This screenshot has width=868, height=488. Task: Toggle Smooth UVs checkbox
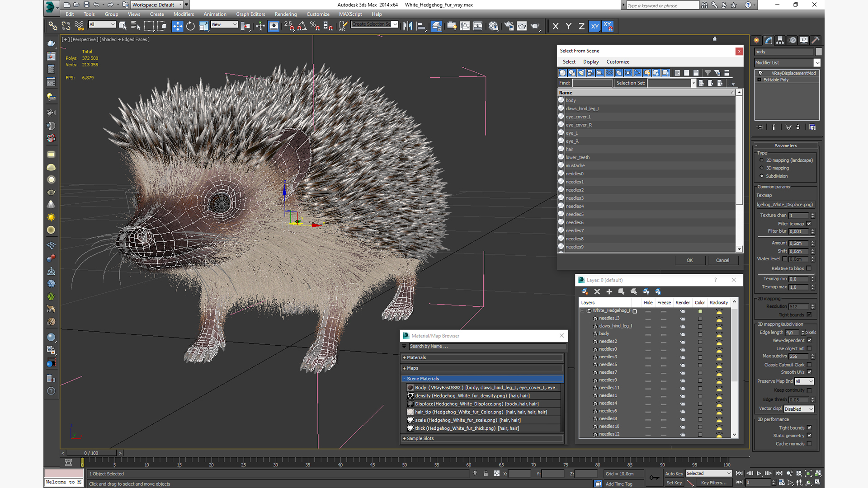click(x=809, y=372)
